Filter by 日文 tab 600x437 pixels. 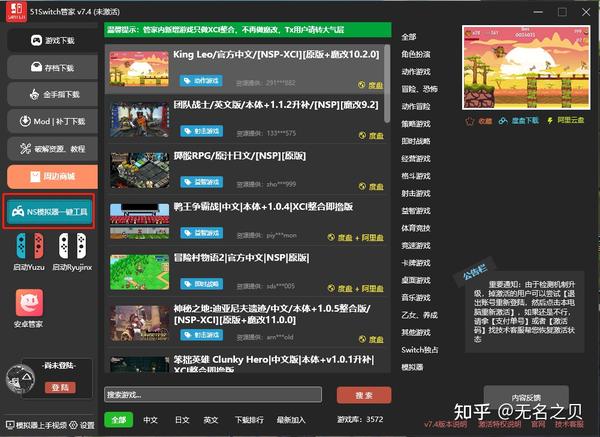pos(182,420)
